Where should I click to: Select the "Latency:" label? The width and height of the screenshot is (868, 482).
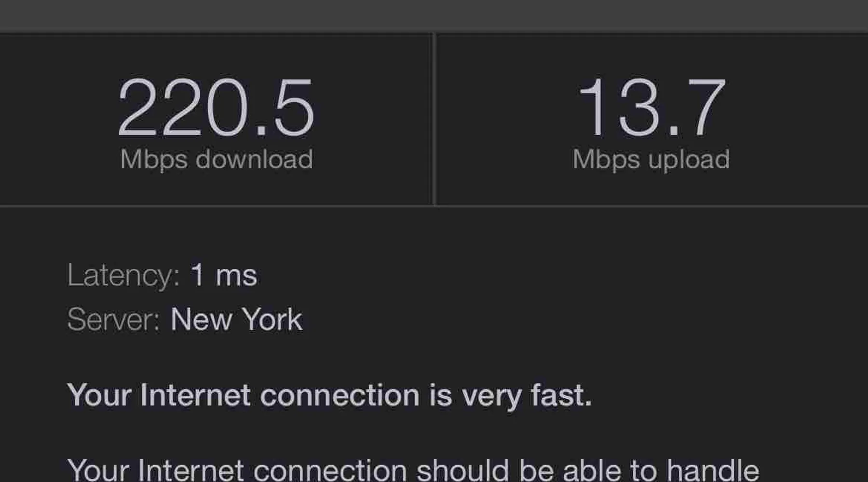pyautogui.click(x=123, y=275)
